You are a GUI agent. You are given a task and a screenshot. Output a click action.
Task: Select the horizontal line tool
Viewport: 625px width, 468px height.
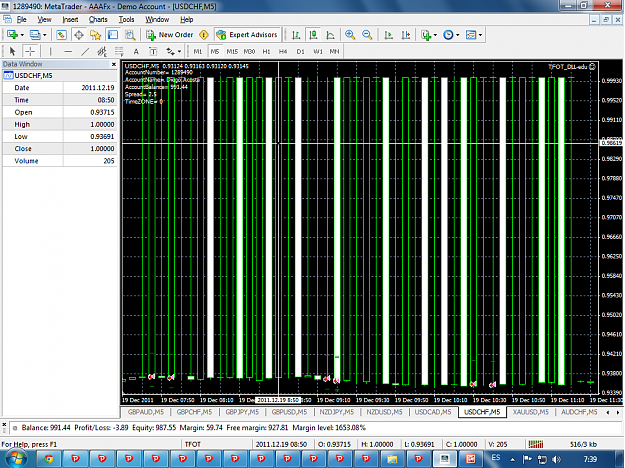point(68,51)
